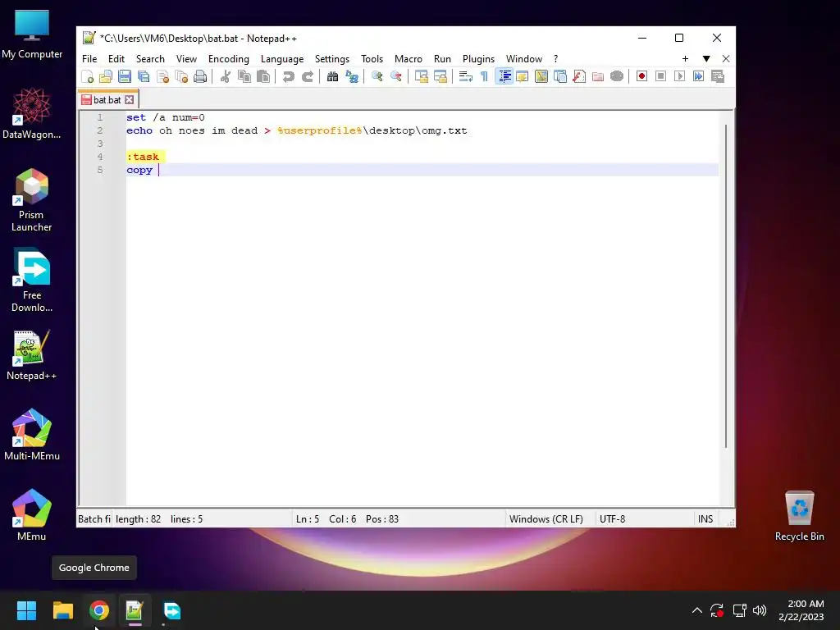This screenshot has width=840, height=630.
Task: Close the bat.bat tab with its X
Action: coord(129,99)
